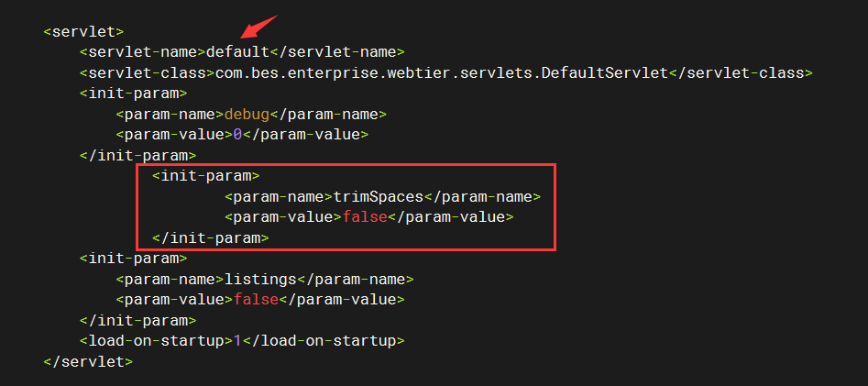Click closing init-param tag below listings

coord(137,320)
